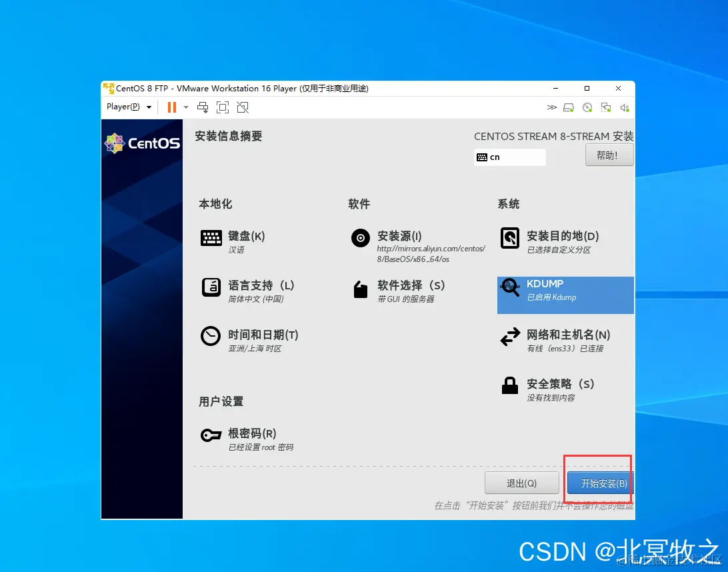Click the CentOS logo in sidebar

142,143
